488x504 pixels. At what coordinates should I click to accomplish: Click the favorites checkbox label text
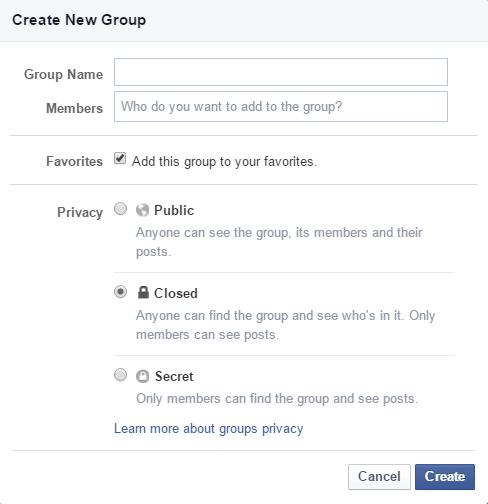(x=224, y=162)
